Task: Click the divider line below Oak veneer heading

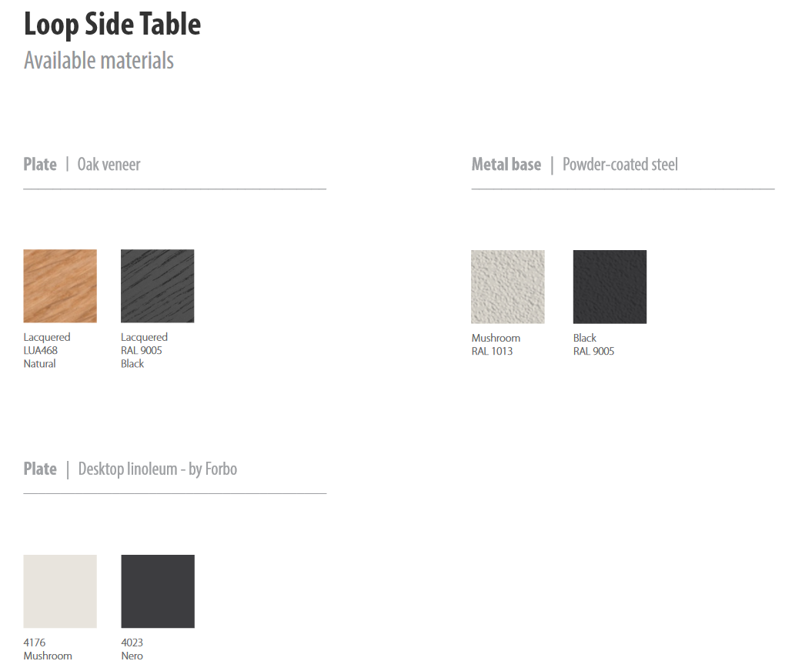Action: tap(175, 189)
